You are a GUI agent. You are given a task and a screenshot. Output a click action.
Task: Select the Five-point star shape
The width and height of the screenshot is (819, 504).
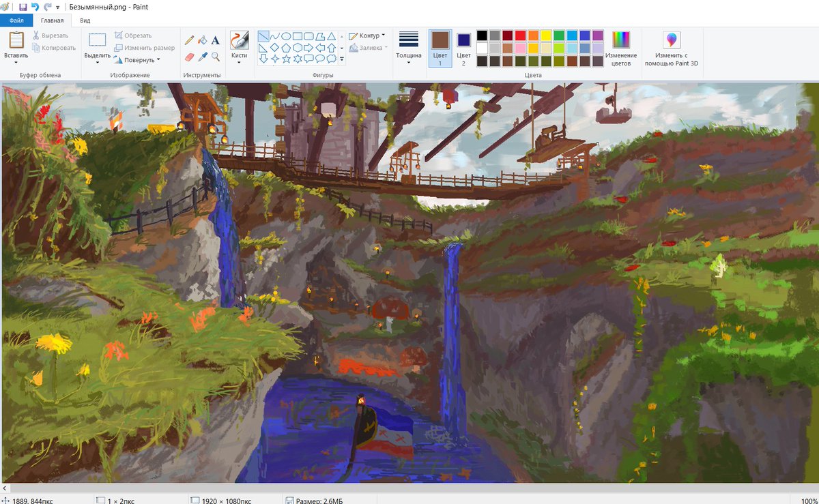click(x=287, y=59)
